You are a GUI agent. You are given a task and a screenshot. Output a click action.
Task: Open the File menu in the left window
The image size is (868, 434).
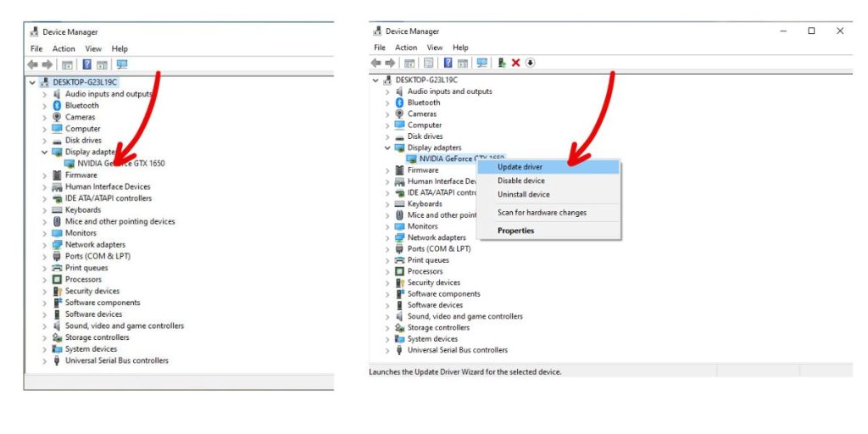click(x=36, y=48)
